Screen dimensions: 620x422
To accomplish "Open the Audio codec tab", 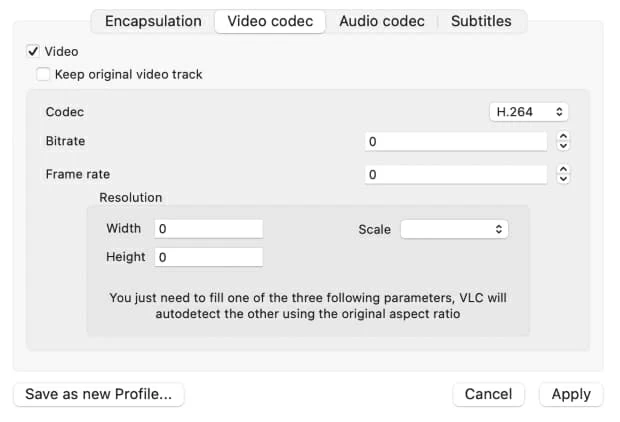I will coord(381,21).
